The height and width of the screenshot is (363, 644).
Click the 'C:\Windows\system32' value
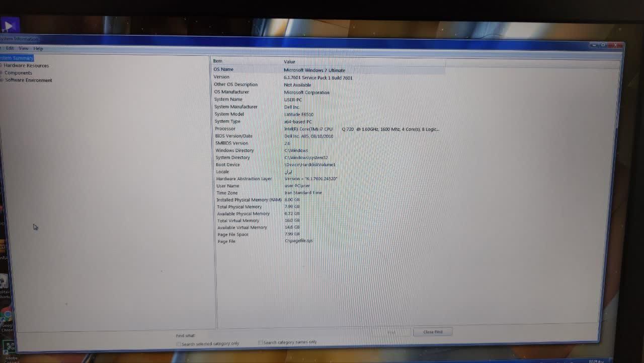point(306,158)
